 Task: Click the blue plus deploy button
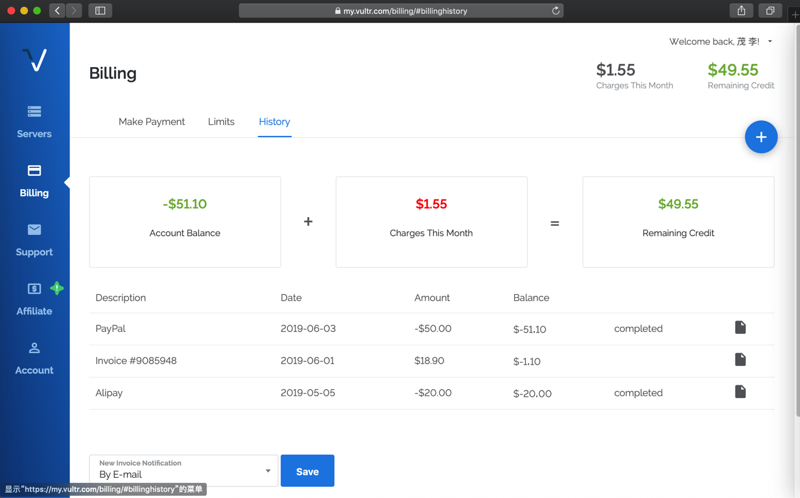pos(761,137)
